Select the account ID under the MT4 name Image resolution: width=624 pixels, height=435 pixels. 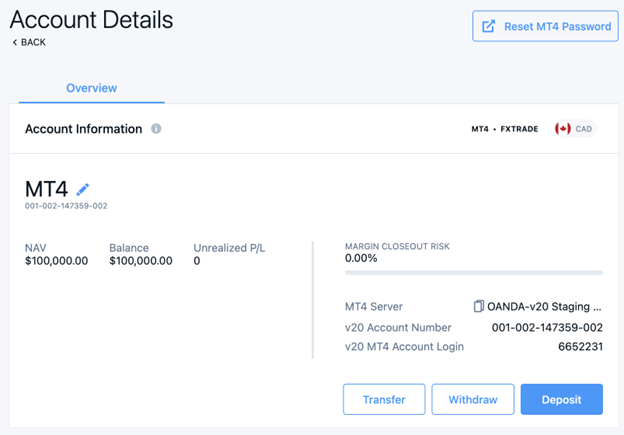click(x=66, y=206)
